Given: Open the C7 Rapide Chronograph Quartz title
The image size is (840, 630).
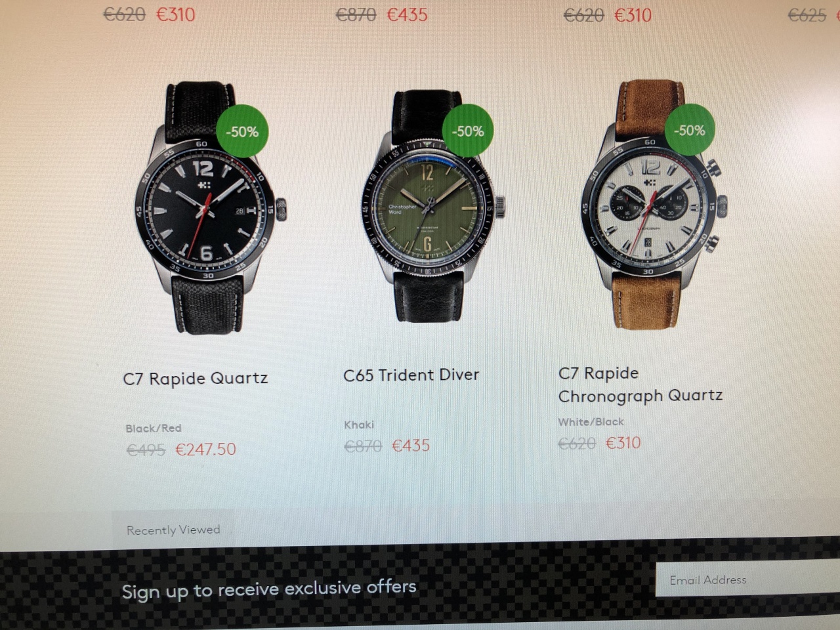Looking at the screenshot, I should [640, 385].
